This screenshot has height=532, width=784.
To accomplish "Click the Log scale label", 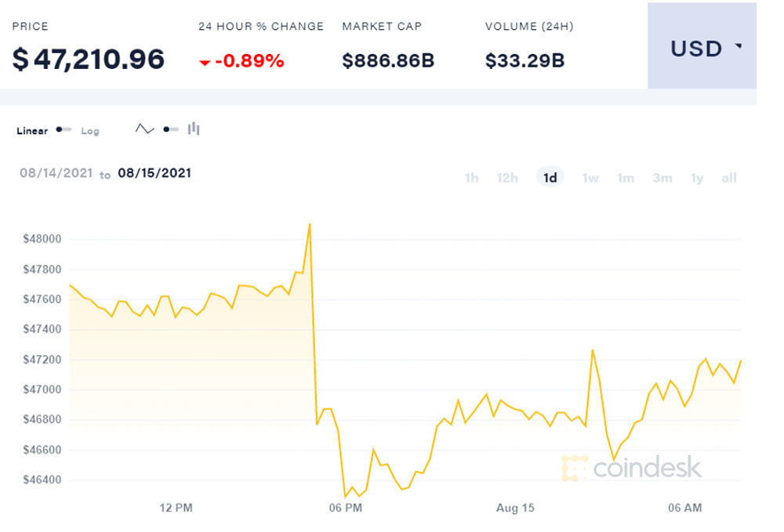I will [x=89, y=131].
